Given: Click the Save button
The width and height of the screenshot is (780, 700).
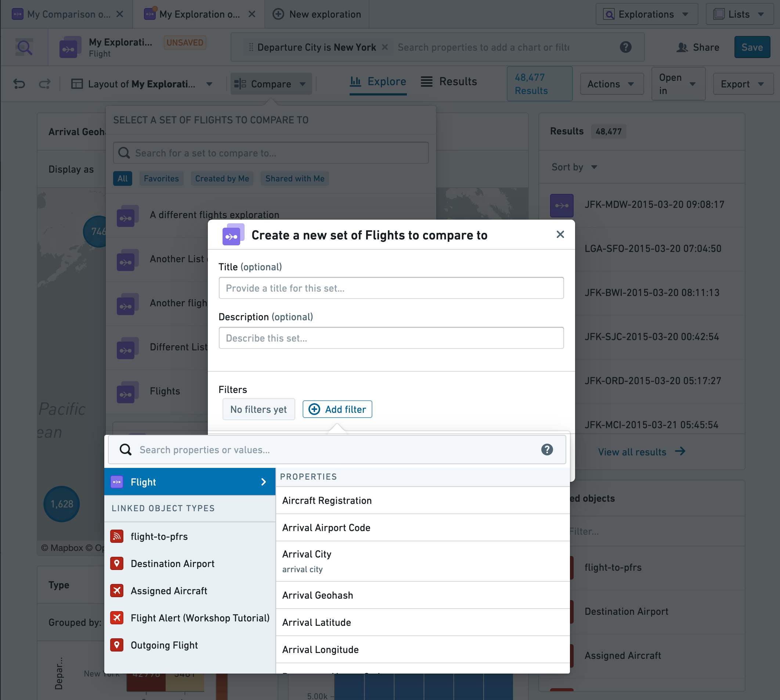Looking at the screenshot, I should [x=752, y=47].
